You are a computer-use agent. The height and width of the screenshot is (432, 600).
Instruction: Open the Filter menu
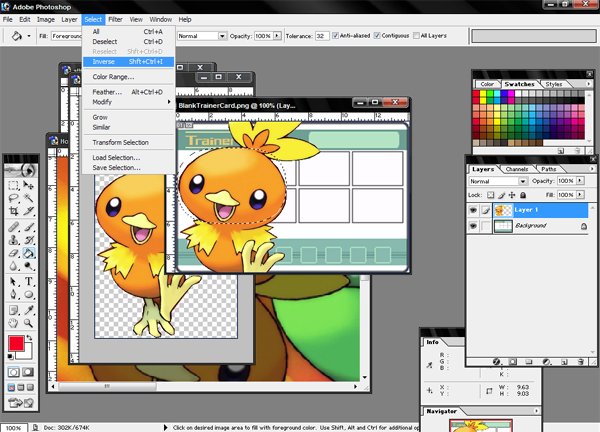(x=115, y=20)
